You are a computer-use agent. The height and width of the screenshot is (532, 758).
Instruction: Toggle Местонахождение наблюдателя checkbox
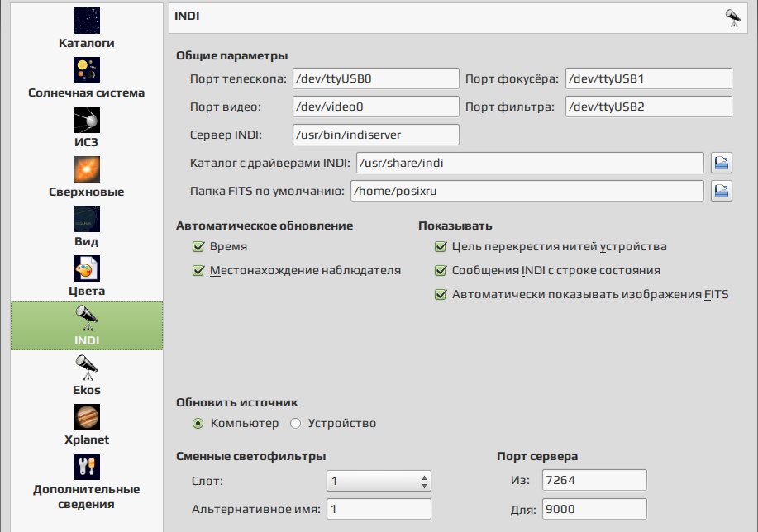click(x=198, y=270)
